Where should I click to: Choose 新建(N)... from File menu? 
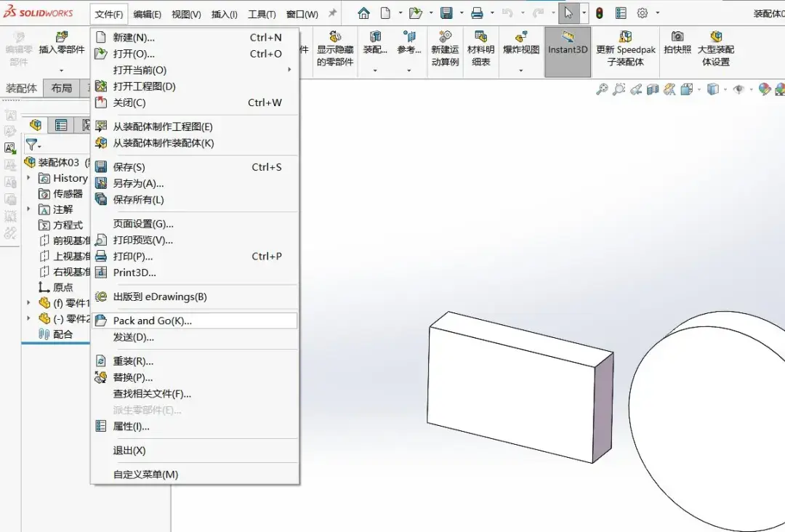tap(196, 38)
